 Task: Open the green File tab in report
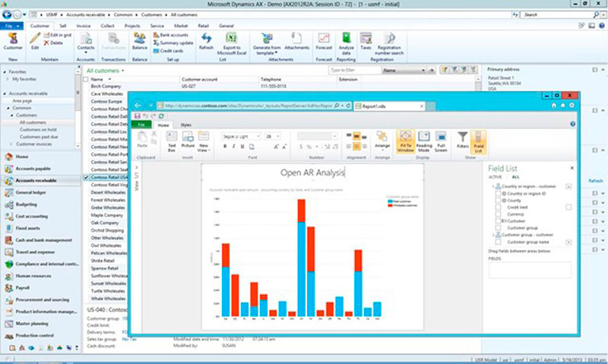141,125
